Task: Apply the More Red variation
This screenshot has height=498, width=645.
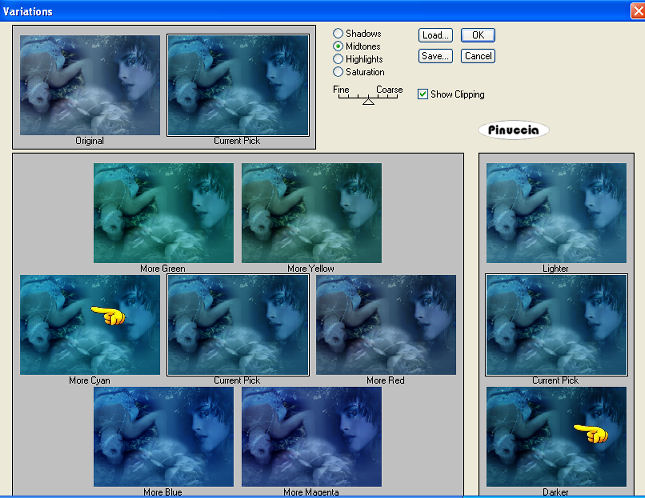Action: (386, 325)
